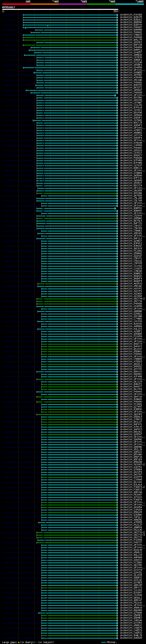
Task: Open hit UniRef100_B4FS28
Action: (x=131, y=45)
